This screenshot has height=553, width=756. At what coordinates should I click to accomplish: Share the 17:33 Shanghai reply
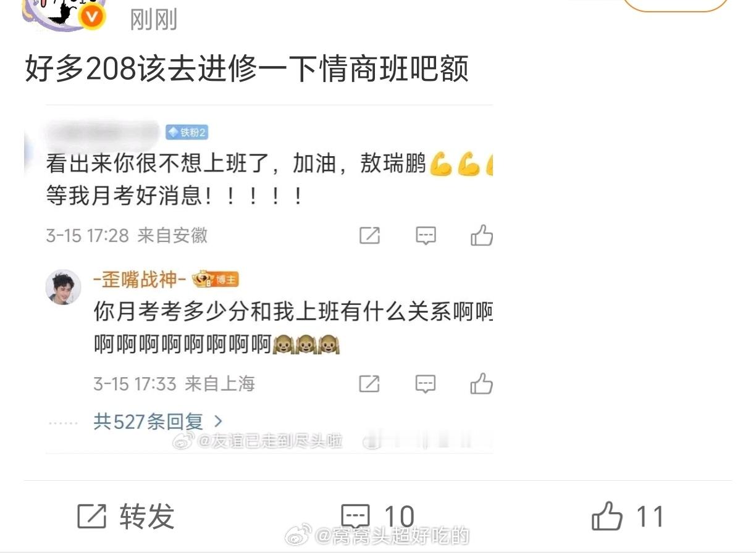tap(369, 384)
